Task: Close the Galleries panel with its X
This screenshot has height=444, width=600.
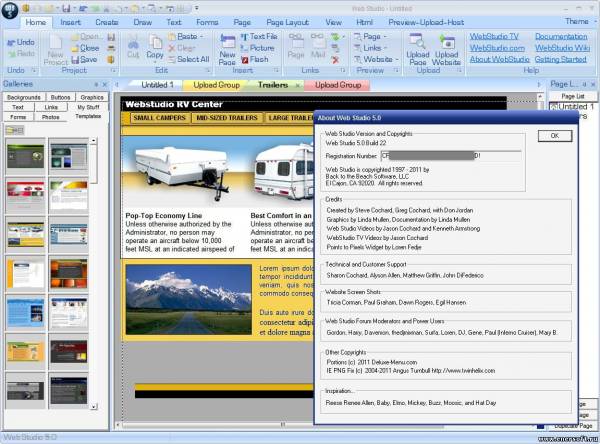Action: click(104, 84)
